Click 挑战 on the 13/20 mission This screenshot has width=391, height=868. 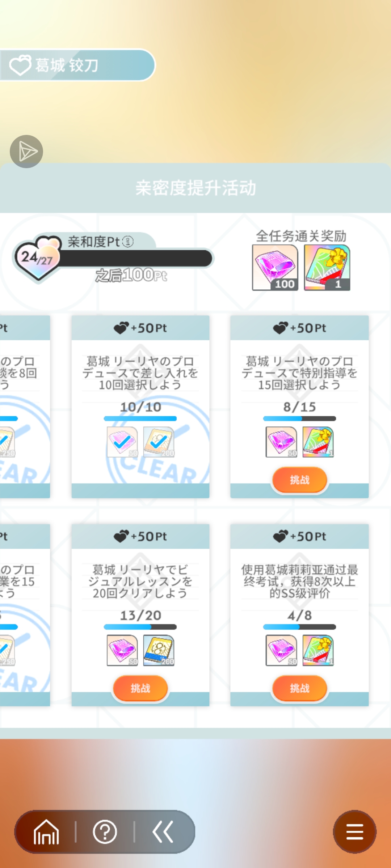tap(140, 688)
